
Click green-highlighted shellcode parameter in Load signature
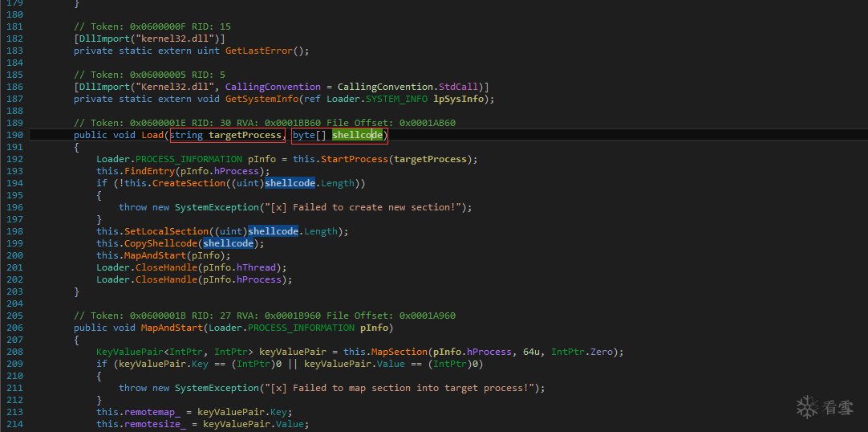[358, 136]
